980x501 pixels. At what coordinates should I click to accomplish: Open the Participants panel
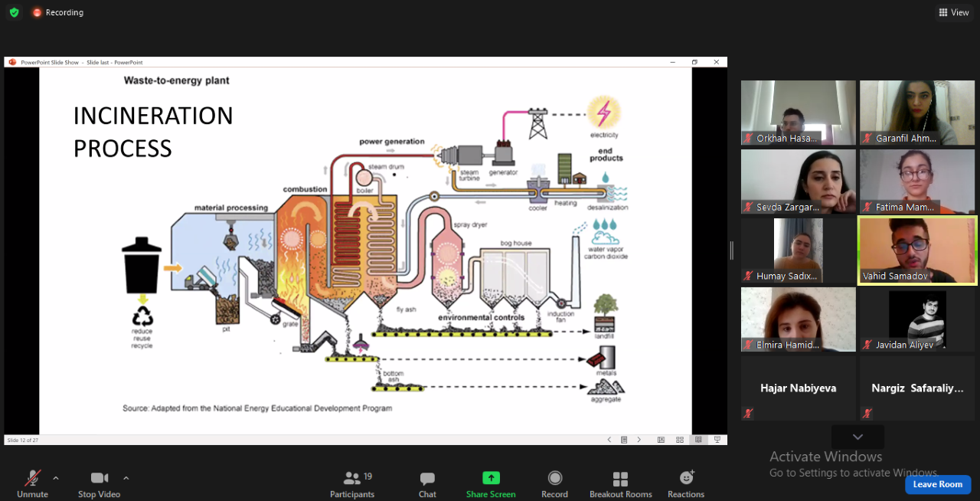point(352,483)
